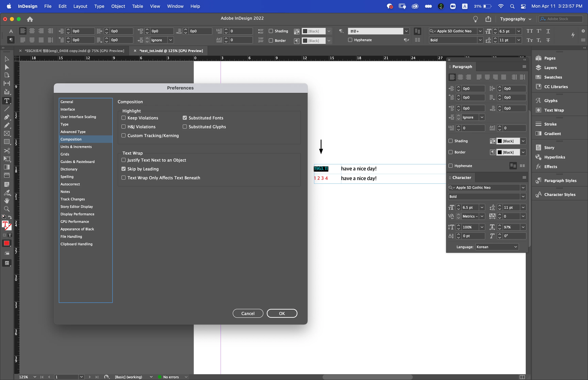This screenshot has width=588, height=380.
Task: Select the Type tool in toolbar
Action: click(7, 101)
